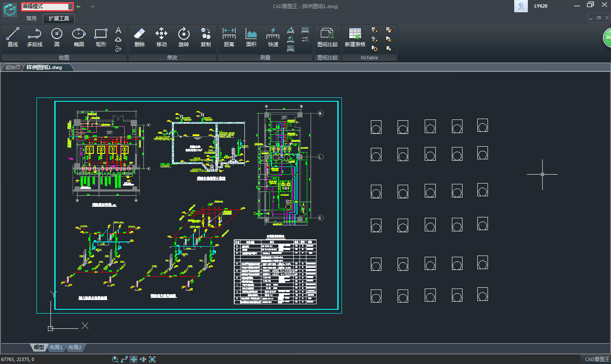
Task: Click the 距离 distance measure tool
Action: pyautogui.click(x=229, y=37)
